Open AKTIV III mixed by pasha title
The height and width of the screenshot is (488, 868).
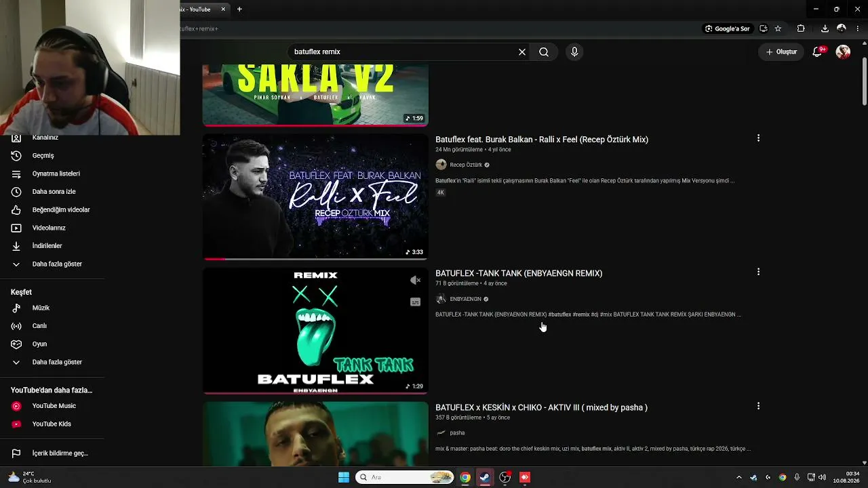click(541, 408)
